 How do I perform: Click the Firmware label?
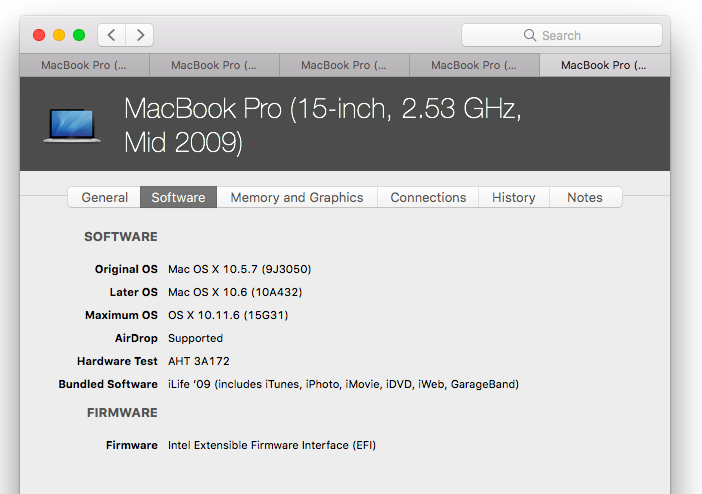click(x=132, y=445)
